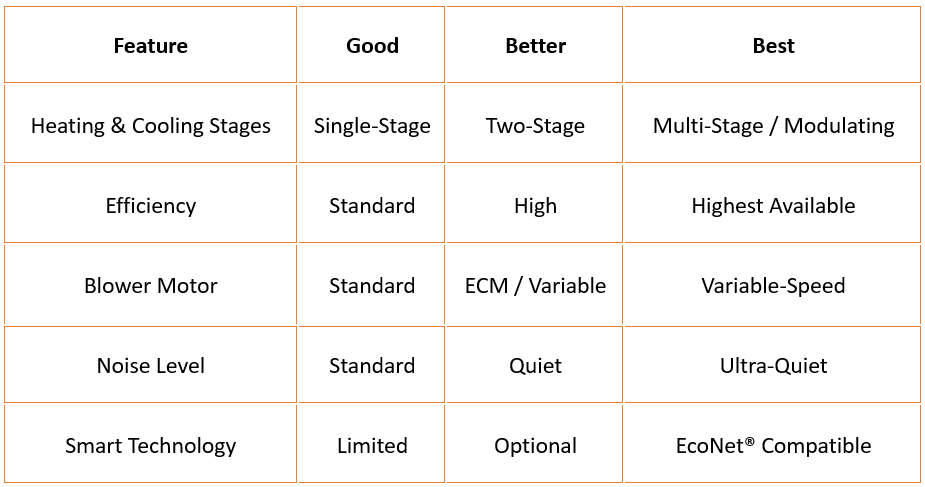Select the Best column header cell
Viewport: 925px width, 487px height.
click(x=773, y=46)
